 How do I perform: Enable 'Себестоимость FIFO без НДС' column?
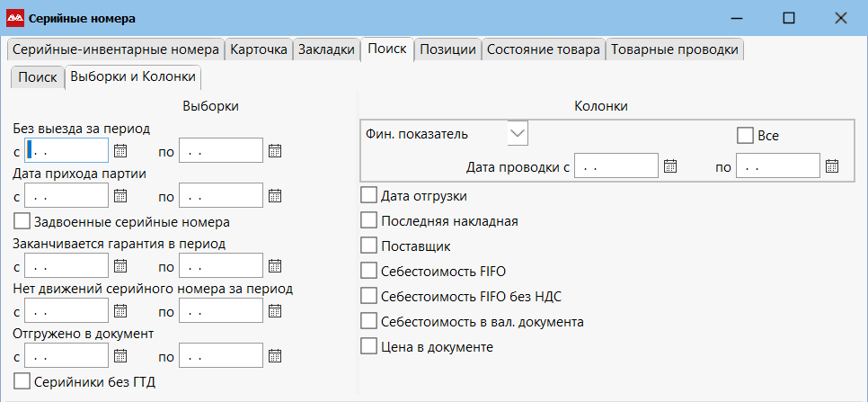[368, 295]
